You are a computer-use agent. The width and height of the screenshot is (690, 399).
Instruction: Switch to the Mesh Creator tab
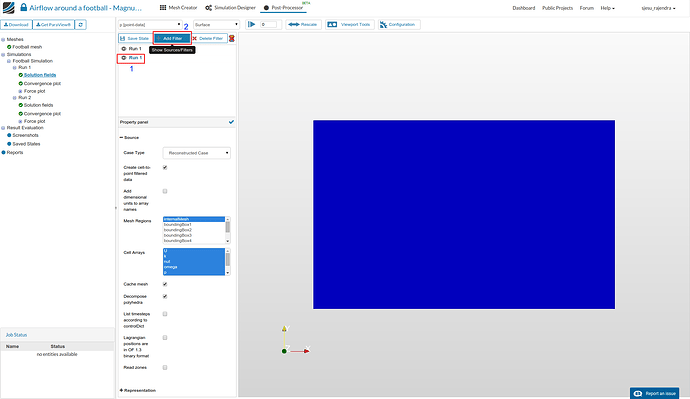tap(178, 7)
